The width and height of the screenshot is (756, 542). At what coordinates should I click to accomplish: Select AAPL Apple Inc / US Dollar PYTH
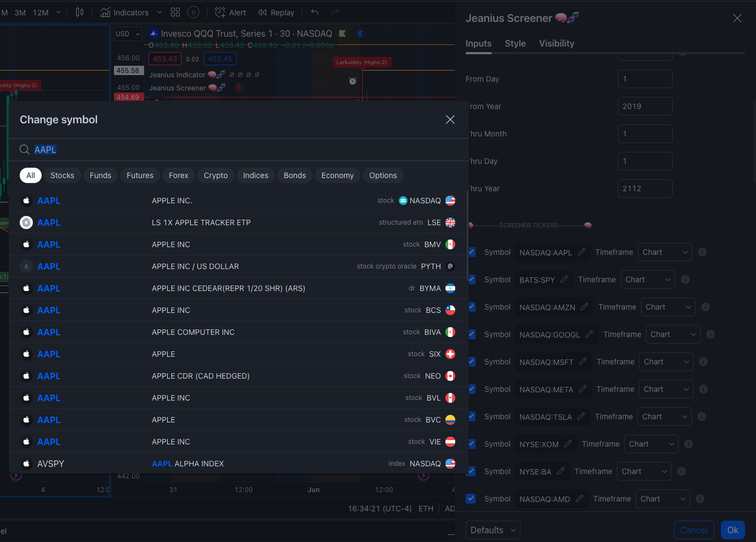click(238, 266)
